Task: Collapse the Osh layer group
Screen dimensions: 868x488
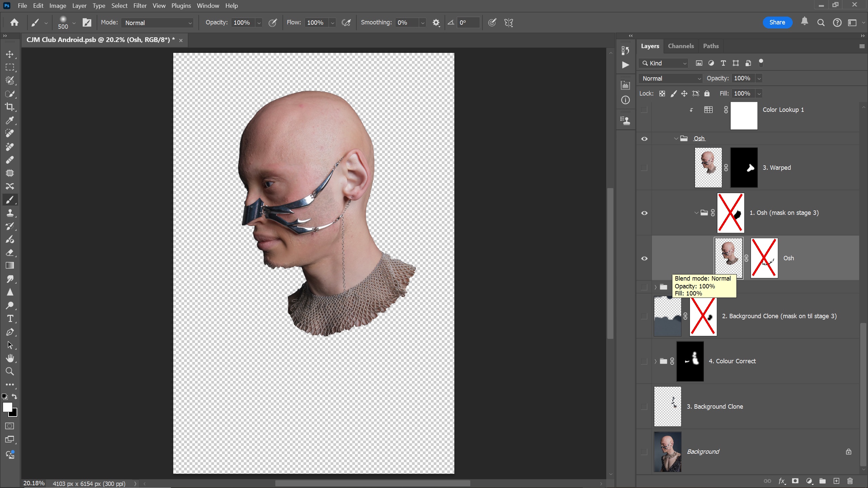Action: tap(676, 139)
